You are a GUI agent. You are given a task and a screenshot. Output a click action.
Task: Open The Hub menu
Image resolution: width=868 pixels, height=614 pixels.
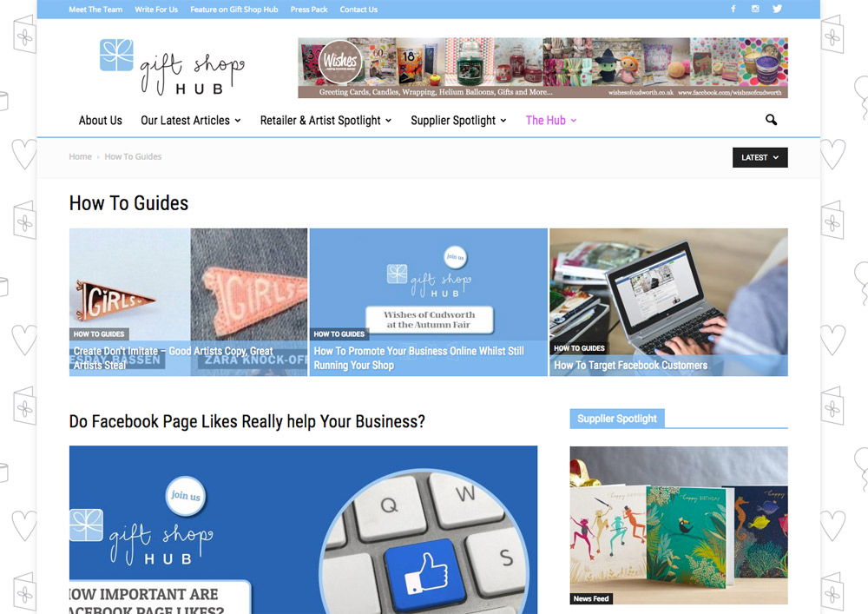551,120
